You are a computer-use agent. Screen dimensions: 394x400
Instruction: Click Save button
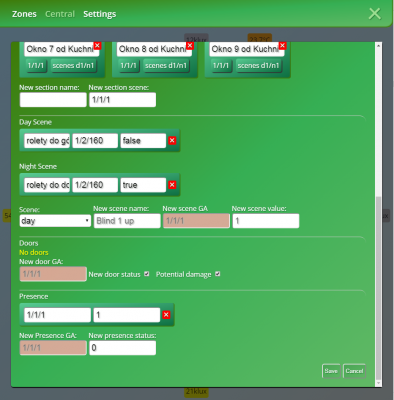click(x=331, y=371)
